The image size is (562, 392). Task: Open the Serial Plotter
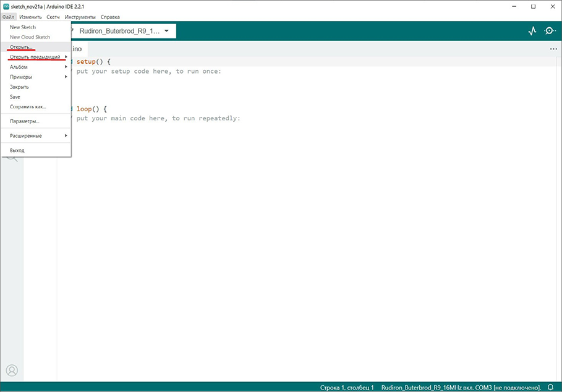point(532,31)
